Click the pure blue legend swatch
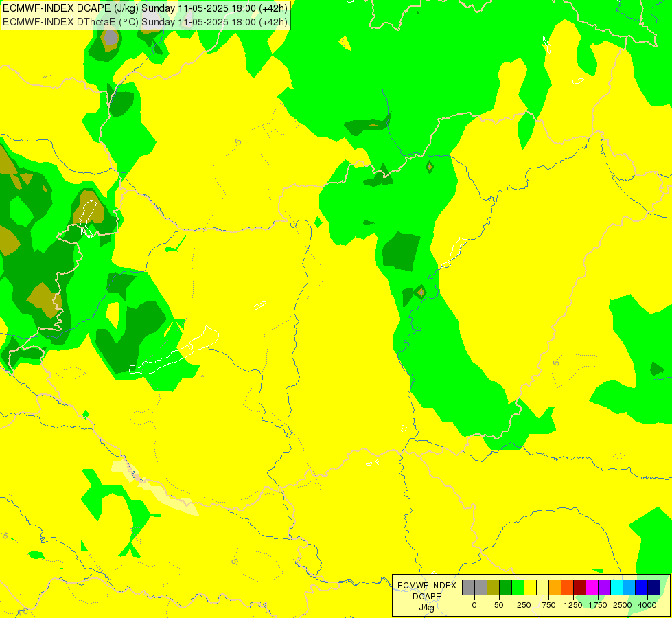This screenshot has width=672, height=618. [642, 587]
